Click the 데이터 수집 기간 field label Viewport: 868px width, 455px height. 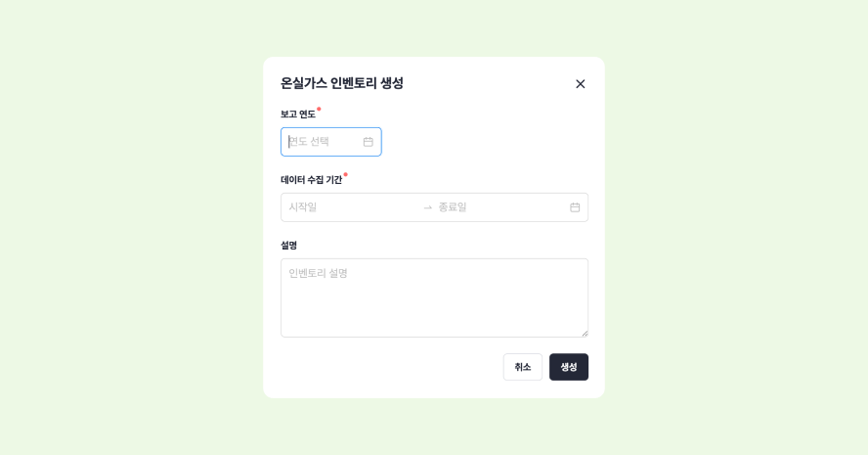(311, 180)
